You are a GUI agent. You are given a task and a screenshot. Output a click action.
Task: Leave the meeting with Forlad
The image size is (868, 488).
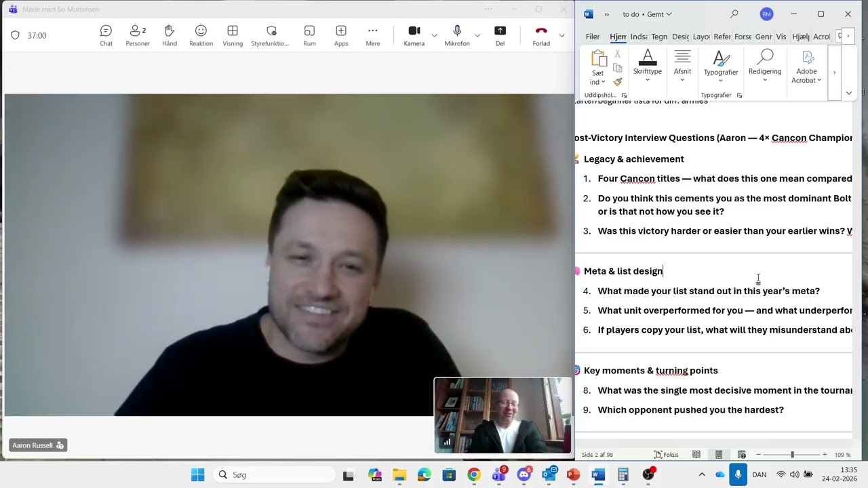click(x=541, y=35)
